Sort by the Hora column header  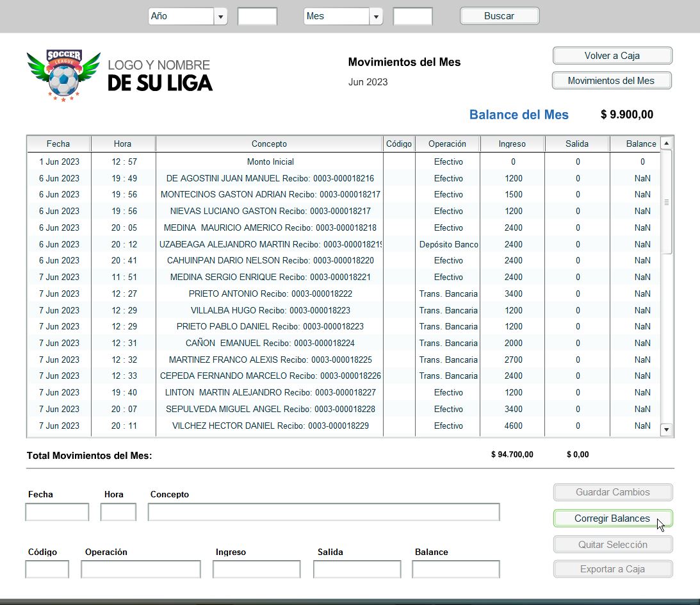coord(123,144)
